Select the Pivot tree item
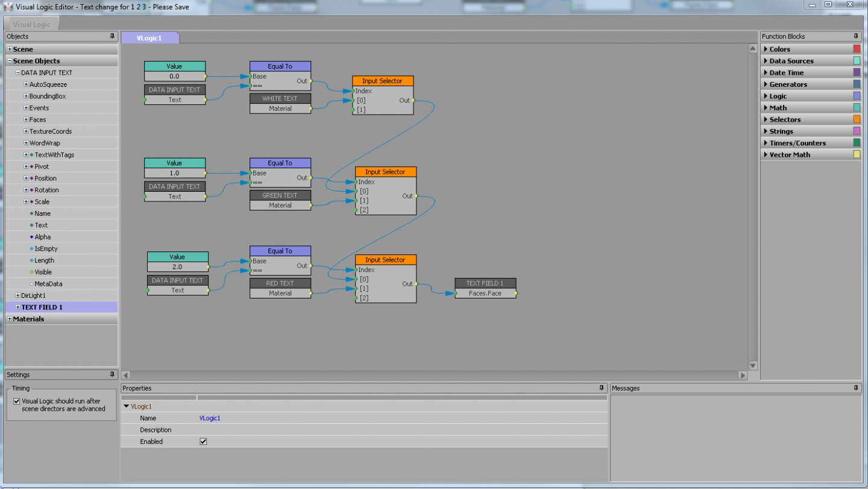 click(42, 166)
